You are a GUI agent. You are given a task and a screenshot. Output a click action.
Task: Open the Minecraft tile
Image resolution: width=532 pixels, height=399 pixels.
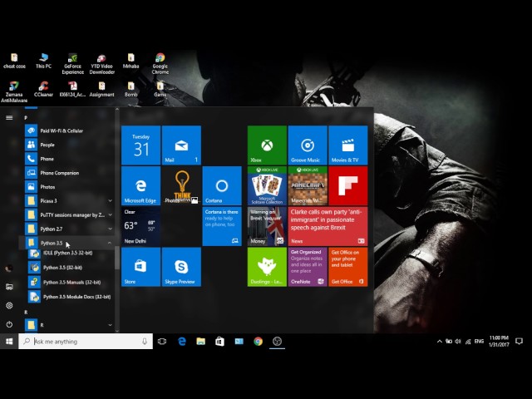(308, 185)
